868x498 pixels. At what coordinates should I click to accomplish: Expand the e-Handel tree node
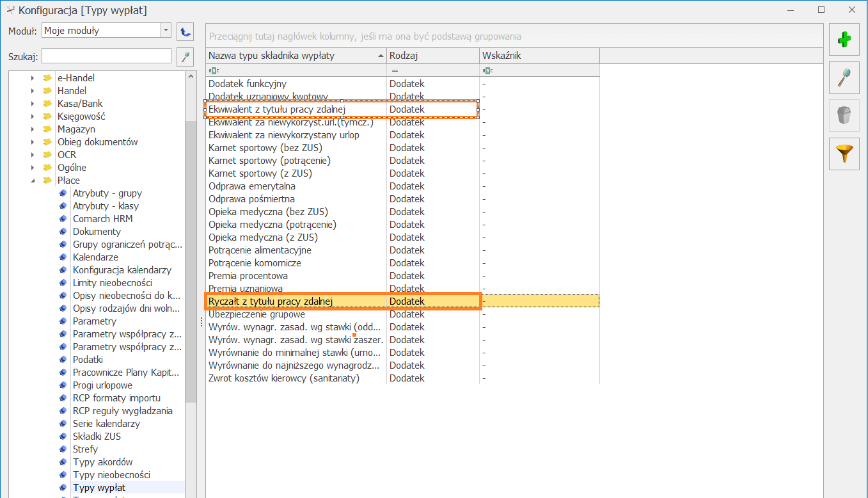32,78
